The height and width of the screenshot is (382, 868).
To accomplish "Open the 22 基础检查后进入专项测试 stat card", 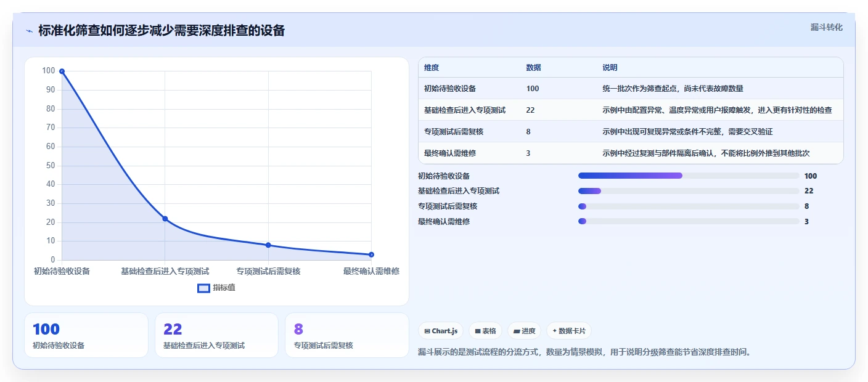I will tap(216, 335).
